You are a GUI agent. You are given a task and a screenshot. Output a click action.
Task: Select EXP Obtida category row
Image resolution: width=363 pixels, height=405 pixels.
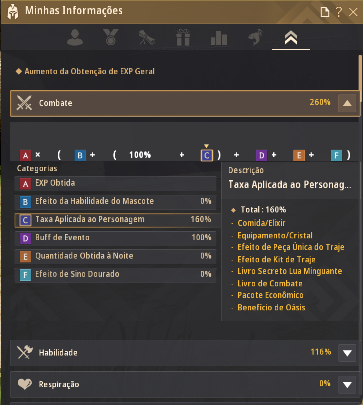click(x=115, y=183)
